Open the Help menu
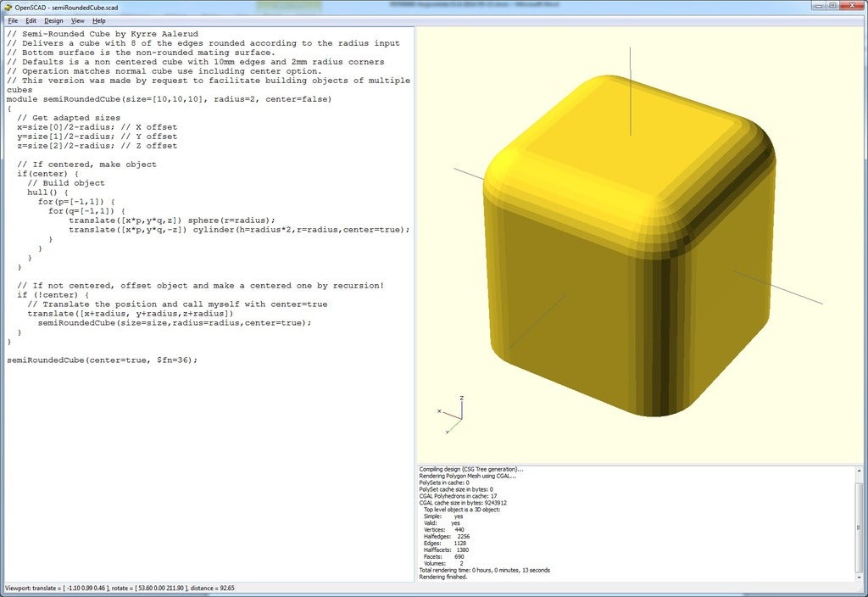Image resolution: width=868 pixels, height=597 pixels. (x=99, y=20)
